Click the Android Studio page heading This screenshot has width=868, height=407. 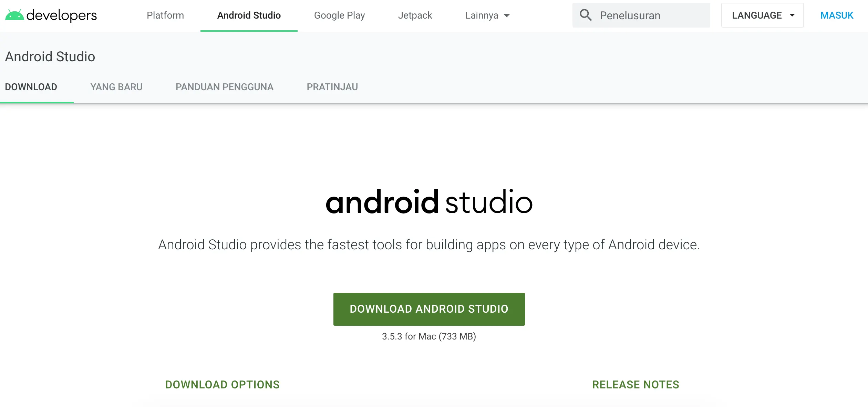pyautogui.click(x=50, y=56)
